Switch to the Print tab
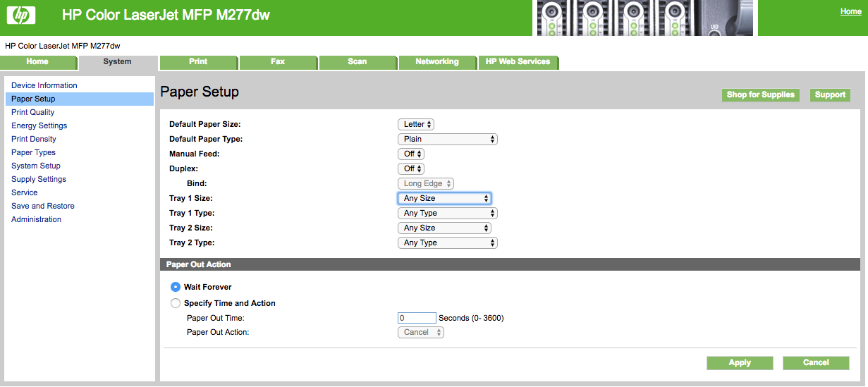The height and width of the screenshot is (387, 868). [198, 61]
